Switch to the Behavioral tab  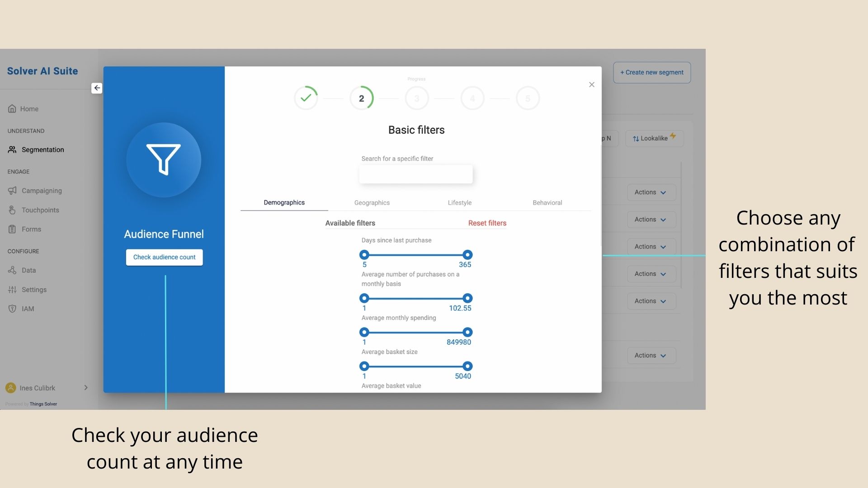click(547, 202)
